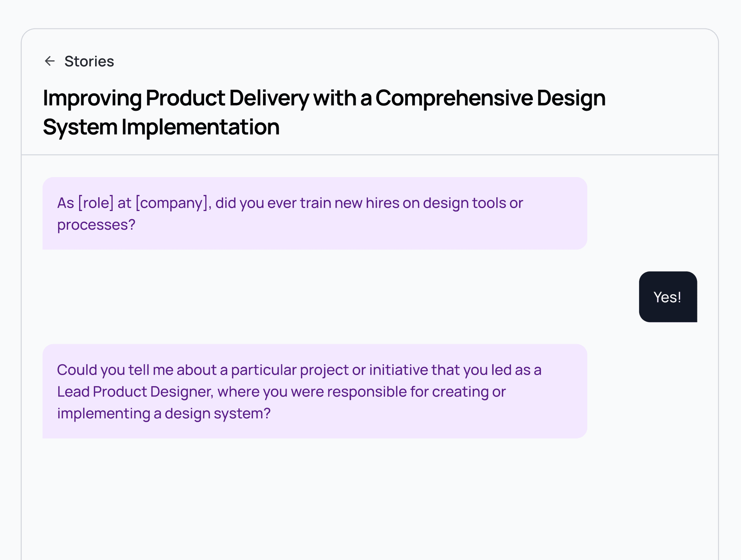Click the dark "Yes!" reply bubble

click(667, 297)
